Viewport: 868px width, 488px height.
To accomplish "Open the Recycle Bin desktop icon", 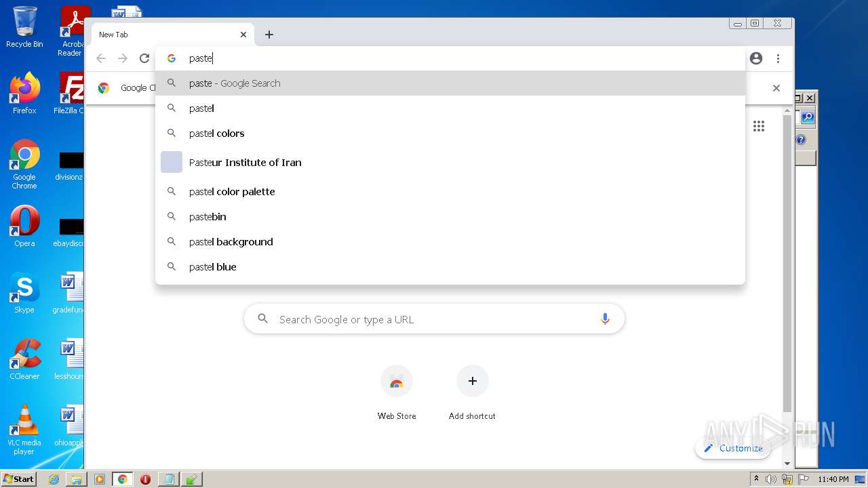I will [x=24, y=27].
